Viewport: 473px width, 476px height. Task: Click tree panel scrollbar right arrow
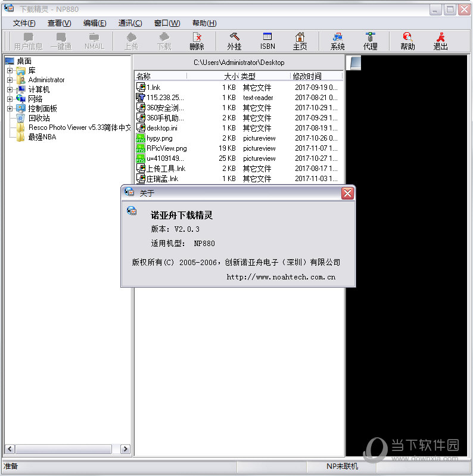125,449
